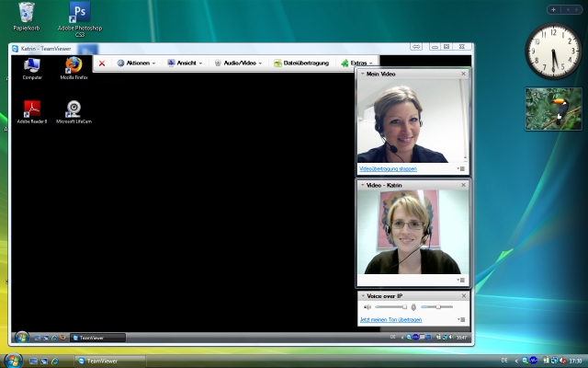Open options dropdown in Video - Katrin panel
588x368 pixels.
tap(461, 280)
